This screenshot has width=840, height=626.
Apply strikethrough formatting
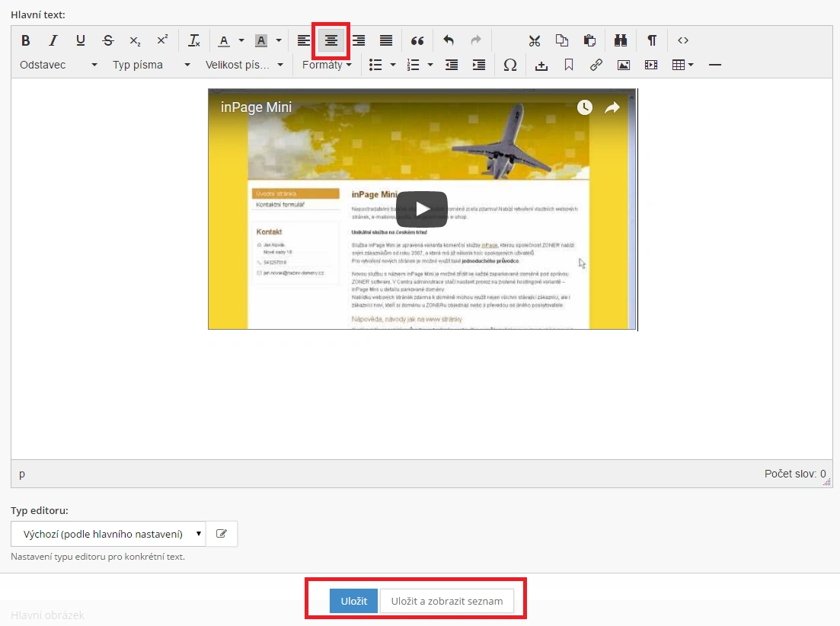pyautogui.click(x=107, y=40)
